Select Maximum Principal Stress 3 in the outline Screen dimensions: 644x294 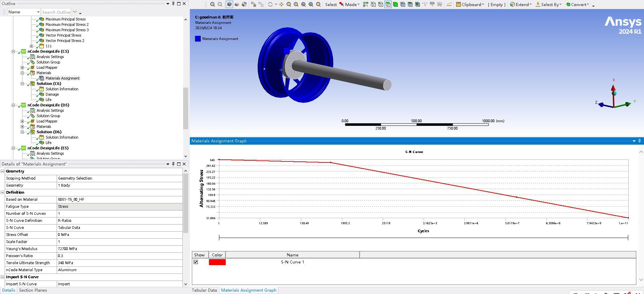[67, 30]
